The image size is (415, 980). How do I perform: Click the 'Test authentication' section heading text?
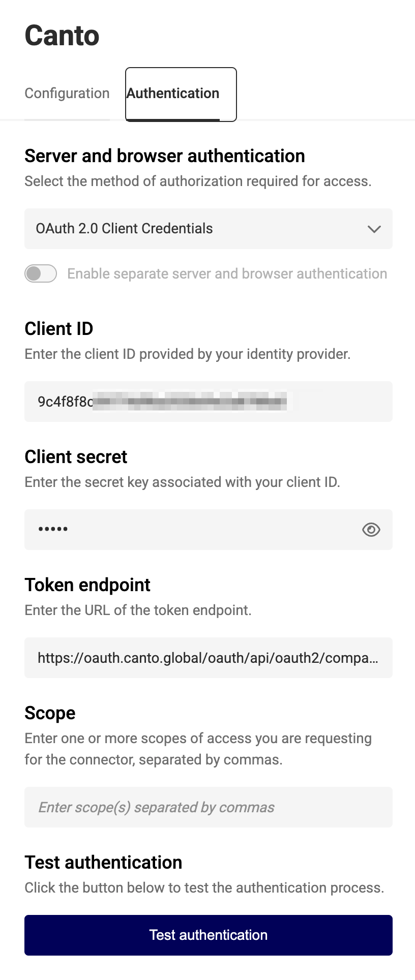coord(103,862)
